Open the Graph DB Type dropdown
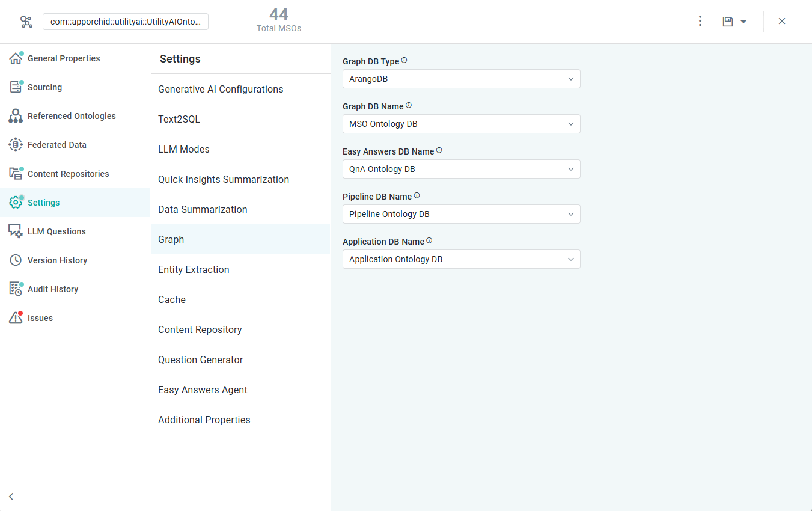This screenshot has width=812, height=511. (462, 79)
